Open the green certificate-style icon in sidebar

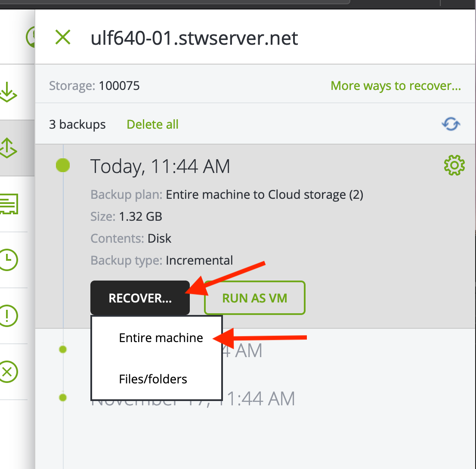pos(9,204)
